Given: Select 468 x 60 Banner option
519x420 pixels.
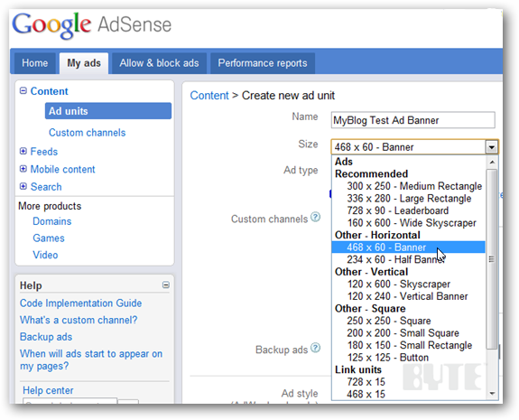Looking at the screenshot, I should point(409,247).
